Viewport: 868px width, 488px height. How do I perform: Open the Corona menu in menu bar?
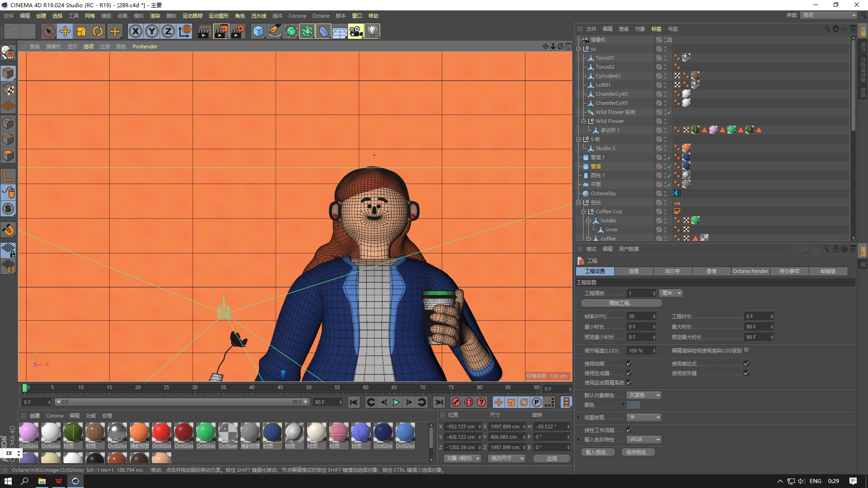[297, 16]
